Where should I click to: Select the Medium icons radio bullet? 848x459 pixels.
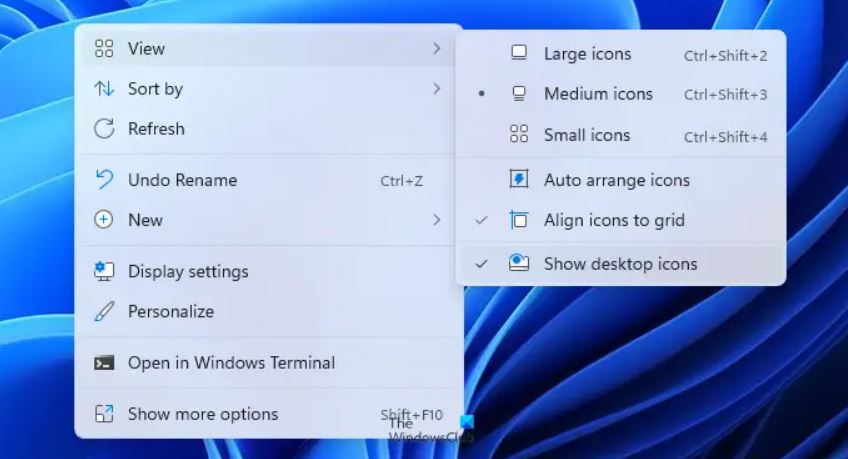[x=481, y=94]
